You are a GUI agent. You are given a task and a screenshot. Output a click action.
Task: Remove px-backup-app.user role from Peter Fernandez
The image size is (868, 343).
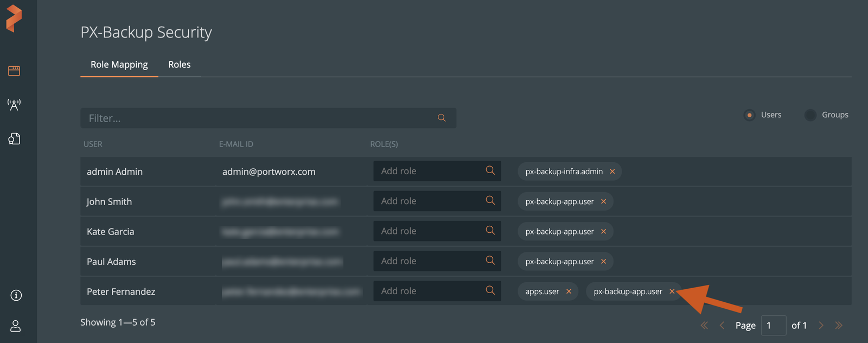coord(672,291)
